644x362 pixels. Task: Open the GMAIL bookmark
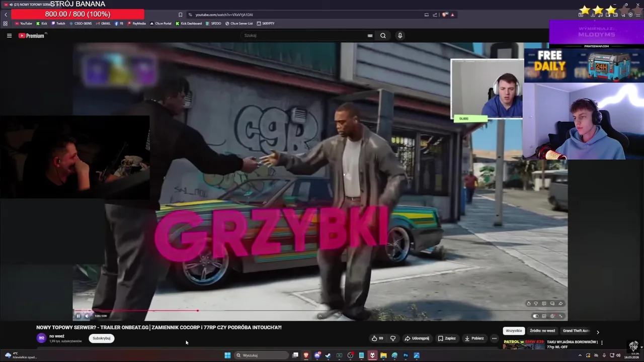(x=103, y=24)
